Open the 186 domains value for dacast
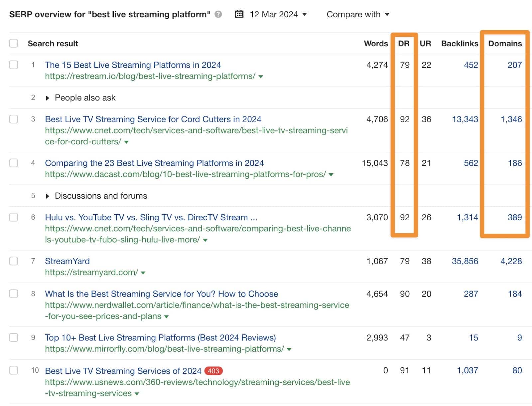 (515, 163)
